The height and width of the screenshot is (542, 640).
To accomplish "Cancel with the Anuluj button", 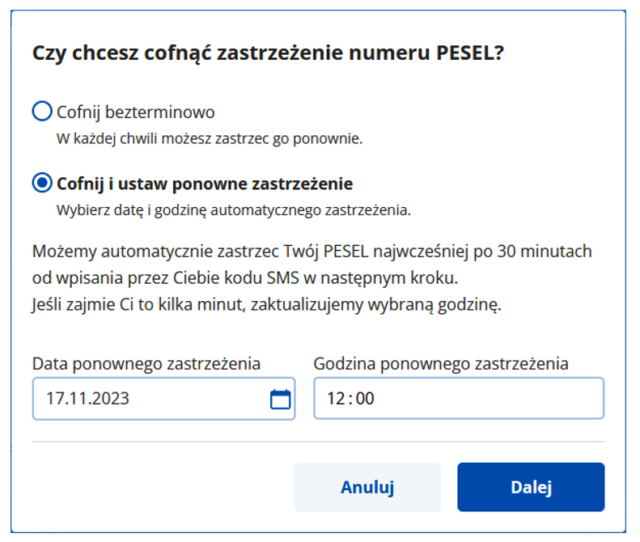I will point(367,487).
